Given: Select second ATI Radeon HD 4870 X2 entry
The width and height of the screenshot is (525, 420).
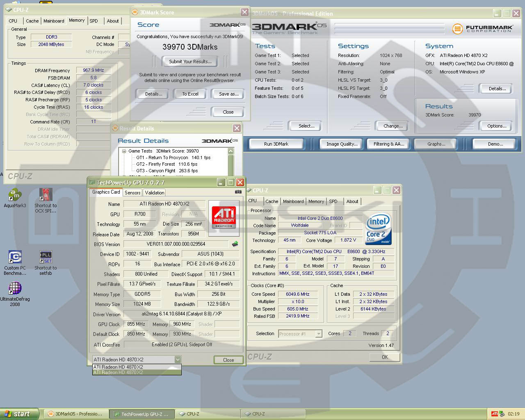Looking at the screenshot, I should (137, 372).
